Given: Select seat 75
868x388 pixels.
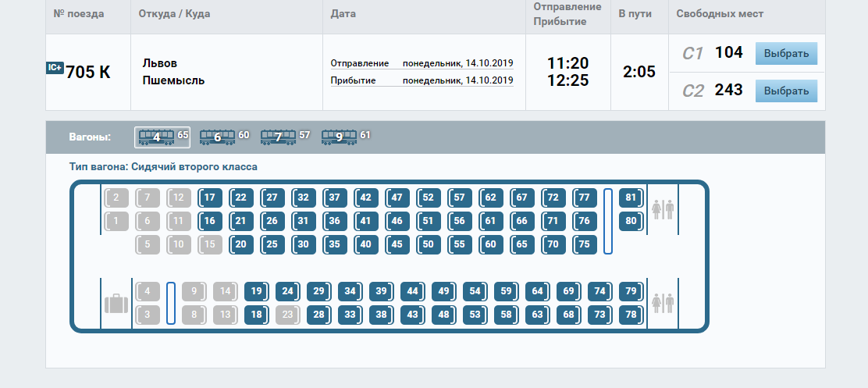Looking at the screenshot, I should pyautogui.click(x=585, y=244).
